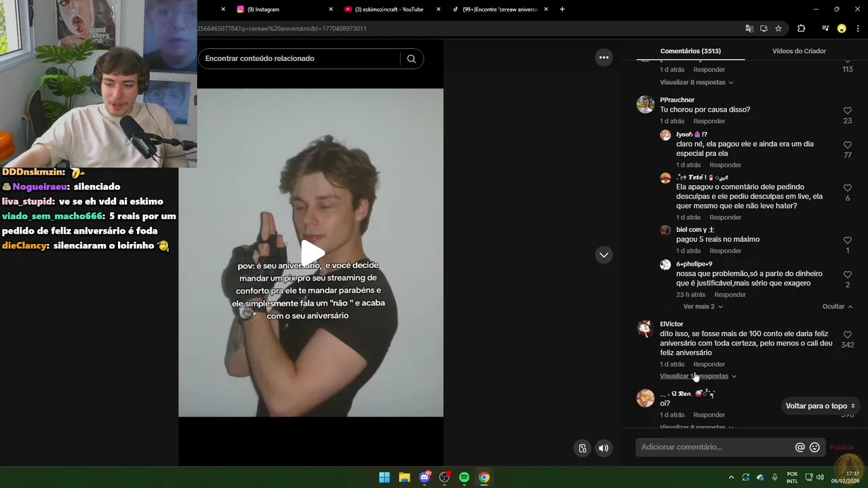Collapse replies with Ocultar
The height and width of the screenshot is (488, 868).
click(x=837, y=306)
